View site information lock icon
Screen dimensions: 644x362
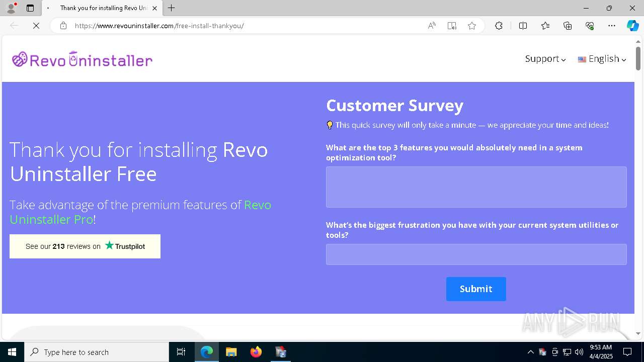63,26
